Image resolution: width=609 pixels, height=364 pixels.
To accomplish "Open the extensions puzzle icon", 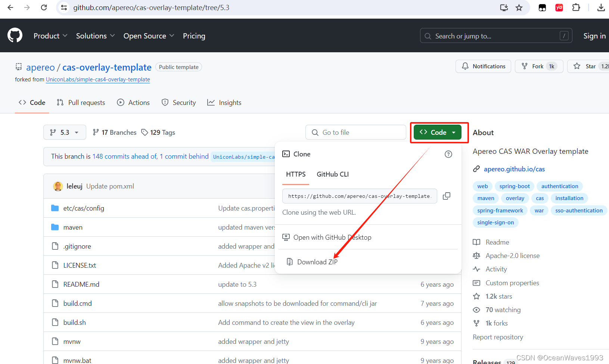I will pyautogui.click(x=576, y=7).
